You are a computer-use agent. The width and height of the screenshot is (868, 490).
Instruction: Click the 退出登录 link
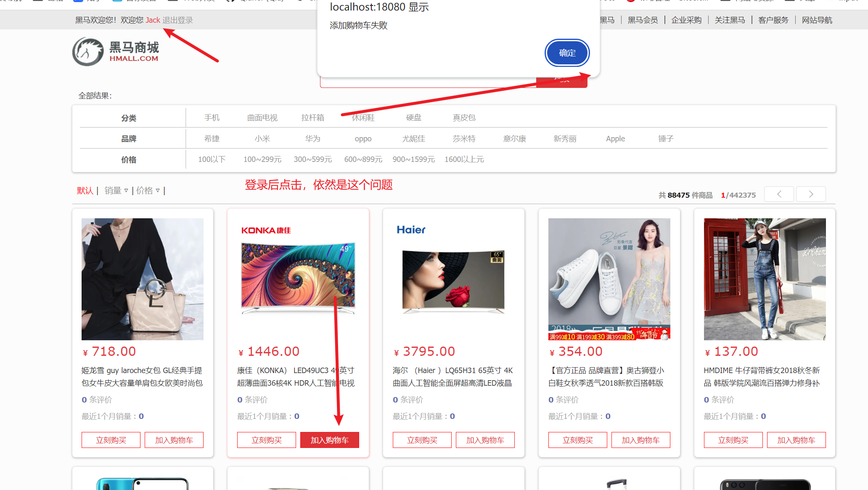(x=177, y=20)
